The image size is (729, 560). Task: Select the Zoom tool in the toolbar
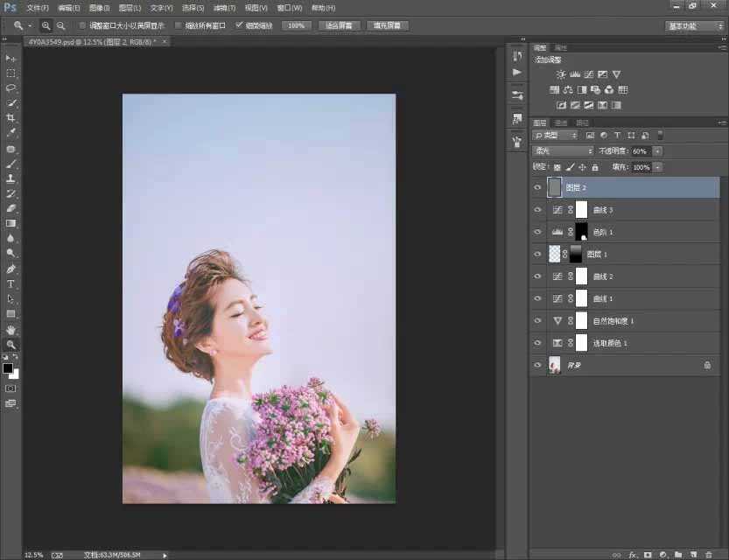point(11,344)
